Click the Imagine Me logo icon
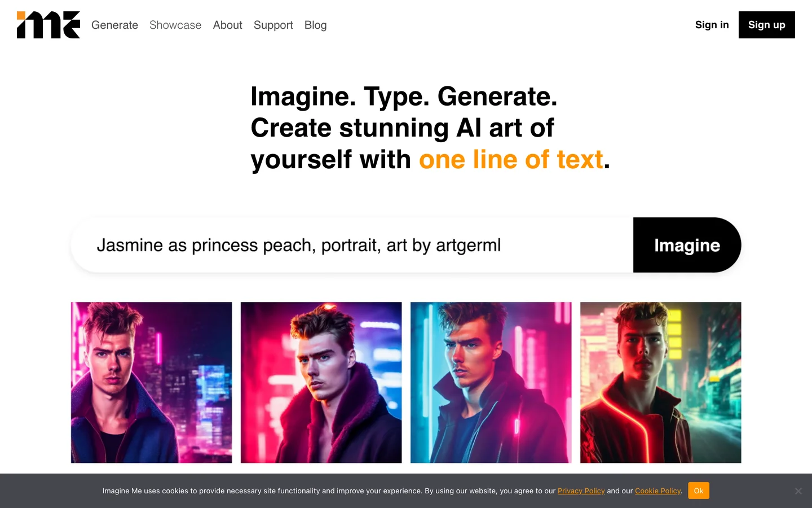 (x=48, y=25)
